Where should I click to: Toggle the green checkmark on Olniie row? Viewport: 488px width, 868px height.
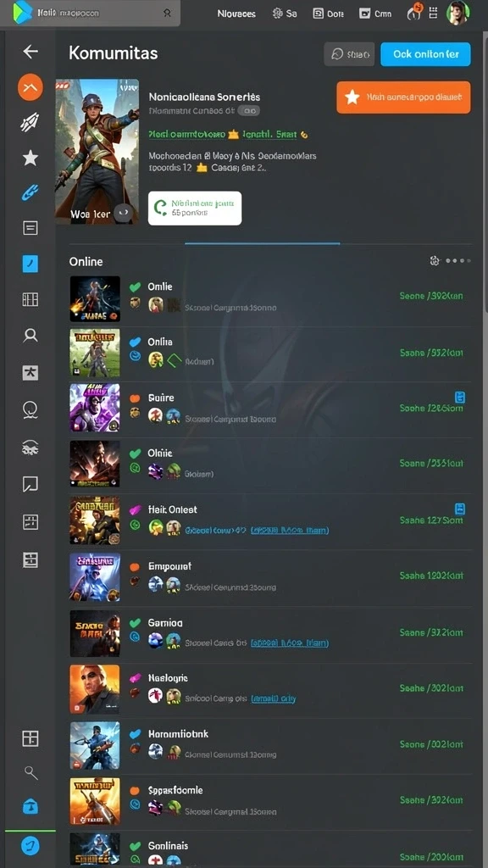pos(135,453)
